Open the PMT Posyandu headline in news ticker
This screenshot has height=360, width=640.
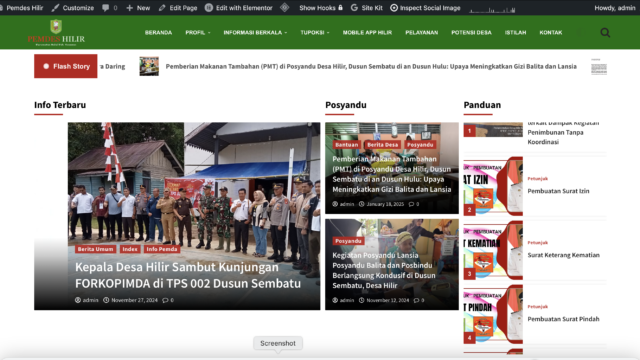[371, 66]
